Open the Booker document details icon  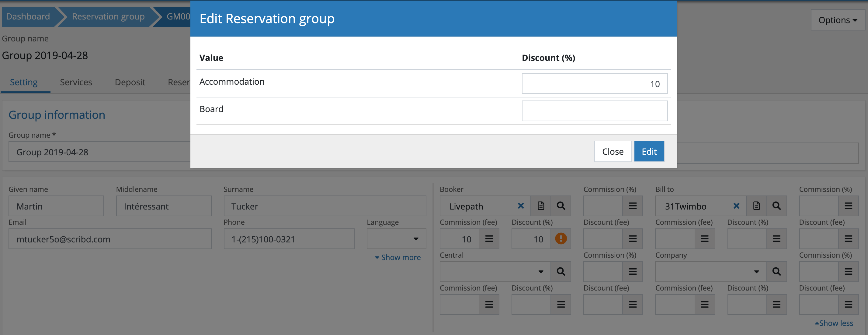pyautogui.click(x=540, y=206)
